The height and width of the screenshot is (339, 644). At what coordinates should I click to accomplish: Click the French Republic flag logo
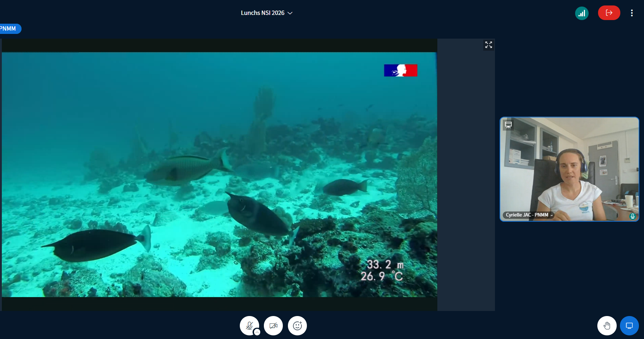point(400,70)
